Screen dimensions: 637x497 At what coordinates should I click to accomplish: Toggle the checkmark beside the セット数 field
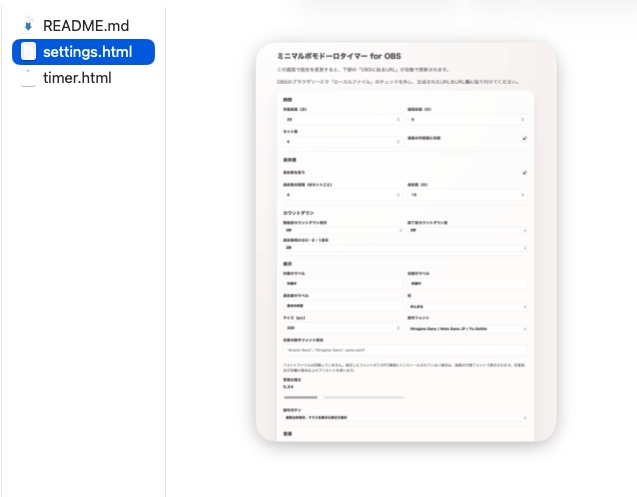point(524,138)
